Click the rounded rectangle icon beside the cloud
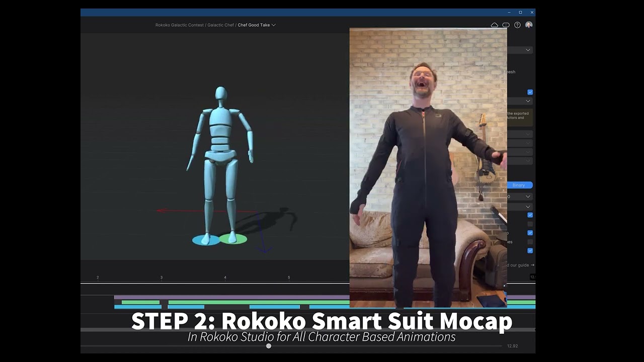The image size is (644, 362). tap(506, 25)
